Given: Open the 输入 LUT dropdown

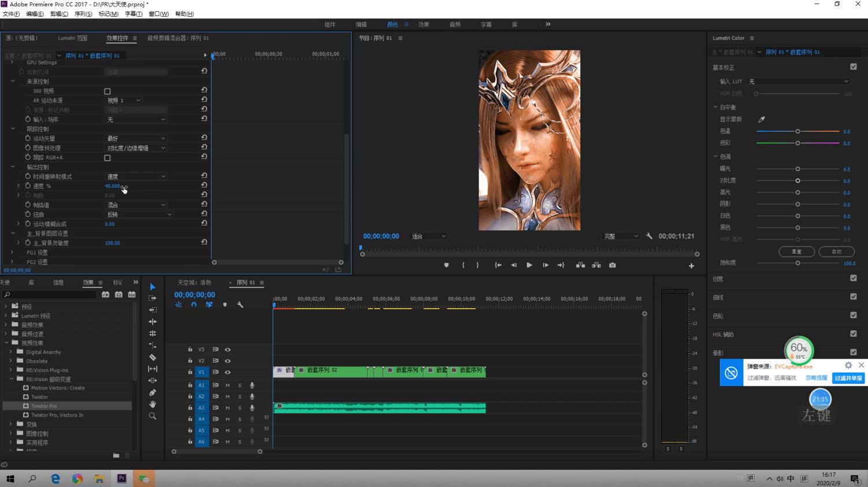Looking at the screenshot, I should (799, 82).
